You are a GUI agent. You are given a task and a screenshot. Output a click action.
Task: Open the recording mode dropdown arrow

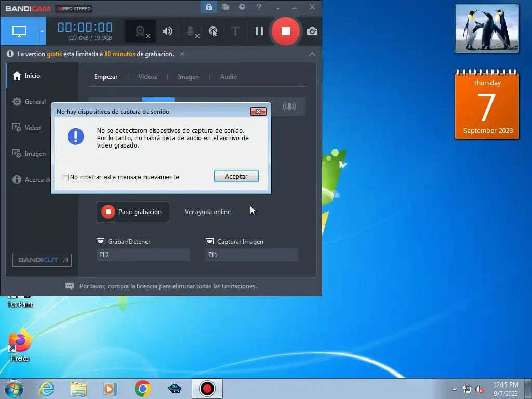(42, 31)
